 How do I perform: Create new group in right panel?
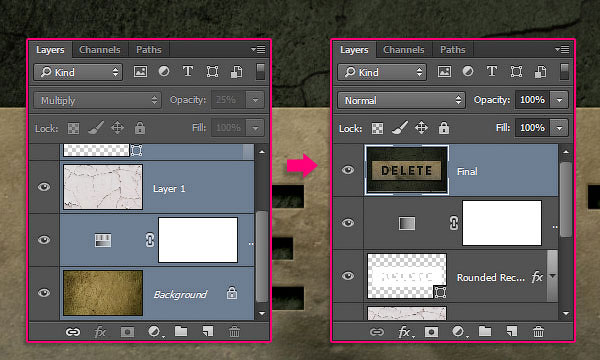485,331
